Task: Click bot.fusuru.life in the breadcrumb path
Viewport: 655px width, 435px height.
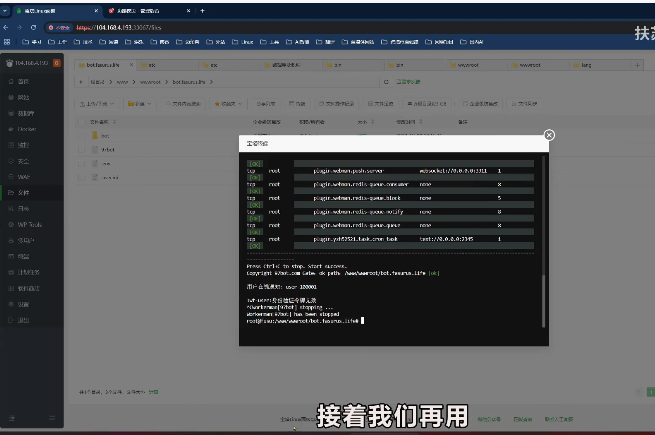Action: 189,82
